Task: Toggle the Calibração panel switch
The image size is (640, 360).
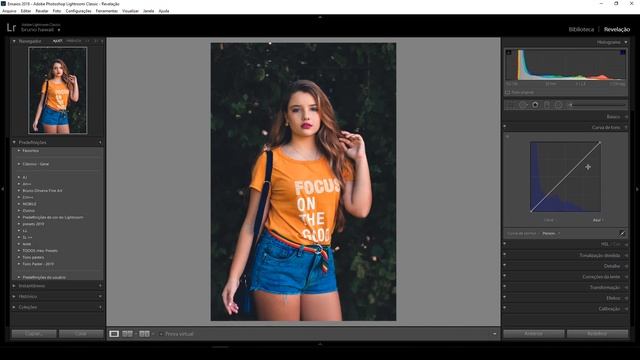Action: pos(505,308)
